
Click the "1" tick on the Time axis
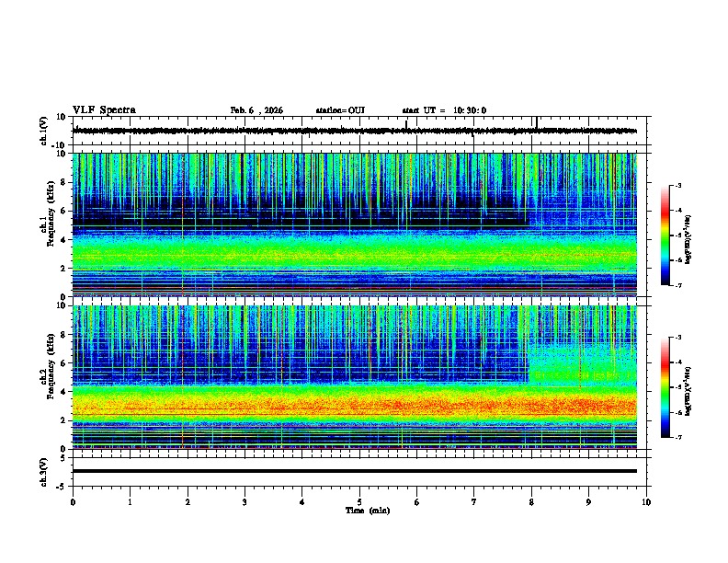130,502
